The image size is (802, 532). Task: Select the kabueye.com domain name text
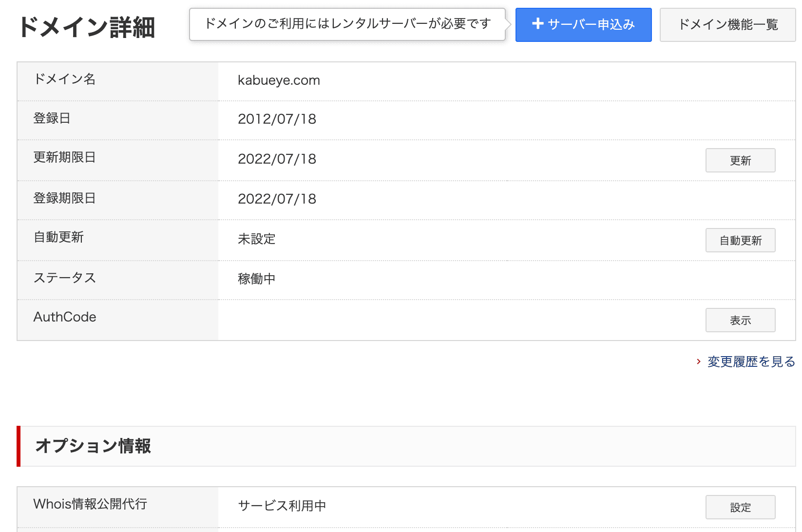pos(279,80)
